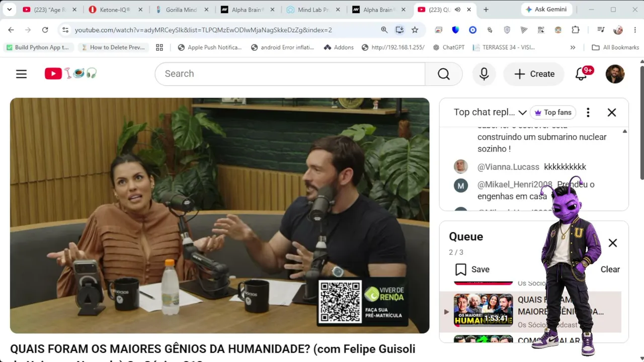This screenshot has width=644, height=362.
Task: Select Alpha Brain tab right after Gorilla Mind
Action: tap(247, 10)
